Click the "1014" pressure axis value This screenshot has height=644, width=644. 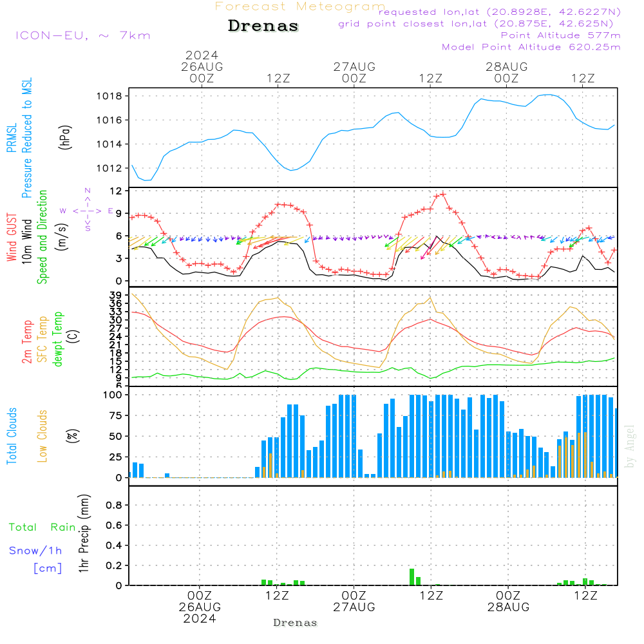click(x=109, y=144)
